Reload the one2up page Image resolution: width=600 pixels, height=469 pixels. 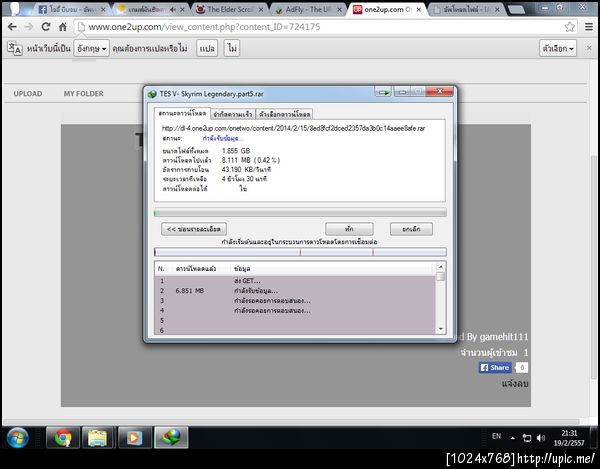click(46, 27)
